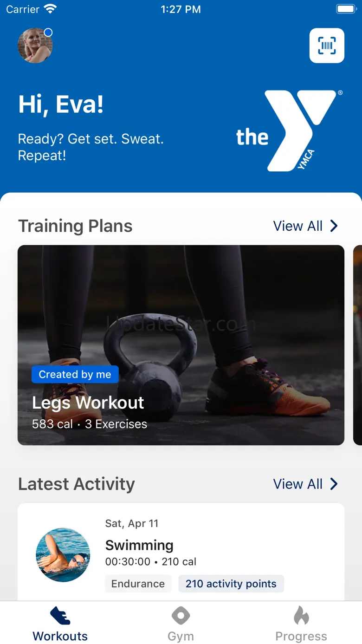Tap the Wi-Fi icon in status bar

coord(50,9)
